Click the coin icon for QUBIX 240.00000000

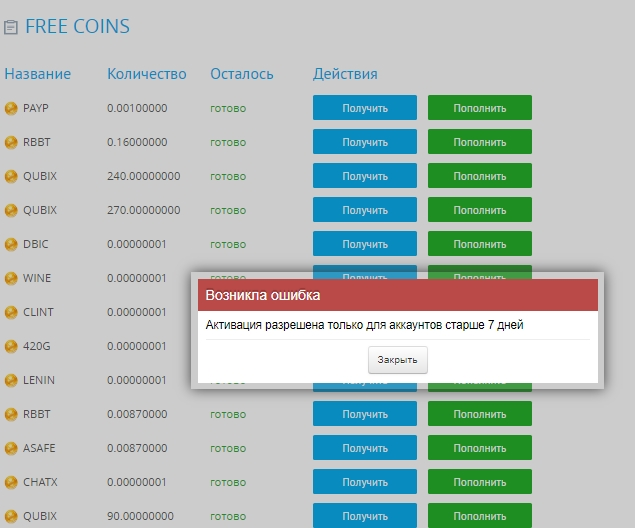11,176
